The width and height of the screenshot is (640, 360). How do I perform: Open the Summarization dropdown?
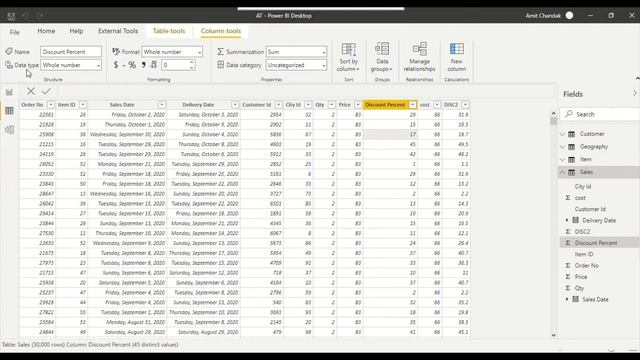click(323, 52)
